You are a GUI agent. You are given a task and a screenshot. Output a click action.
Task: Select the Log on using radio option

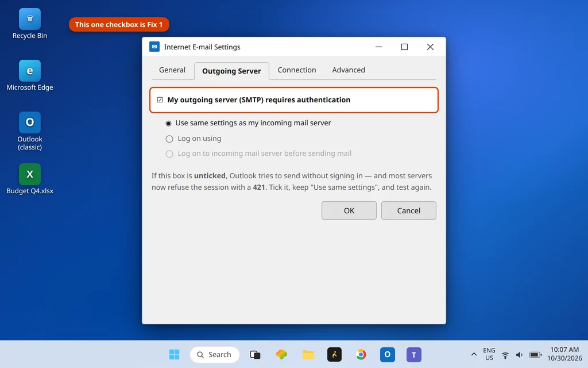[169, 139]
